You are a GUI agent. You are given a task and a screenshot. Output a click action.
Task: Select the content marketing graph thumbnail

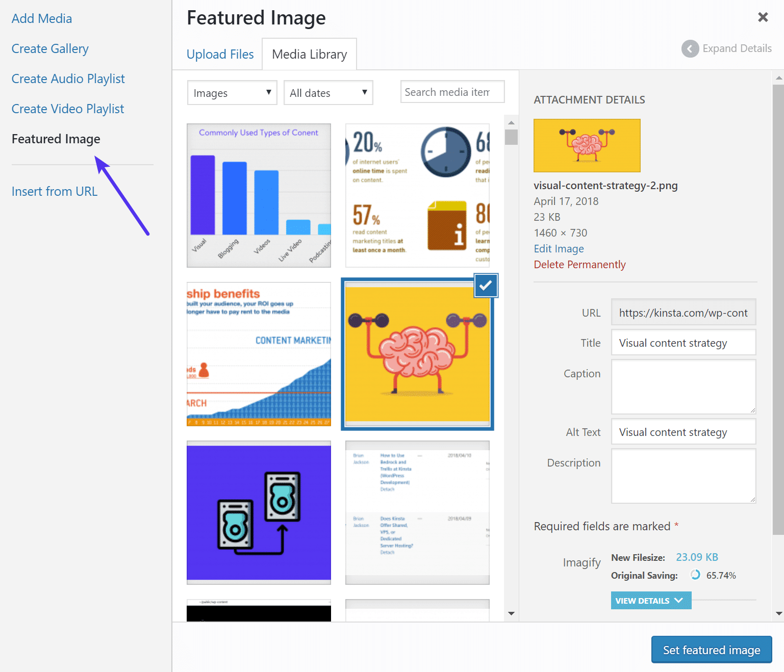(x=259, y=354)
